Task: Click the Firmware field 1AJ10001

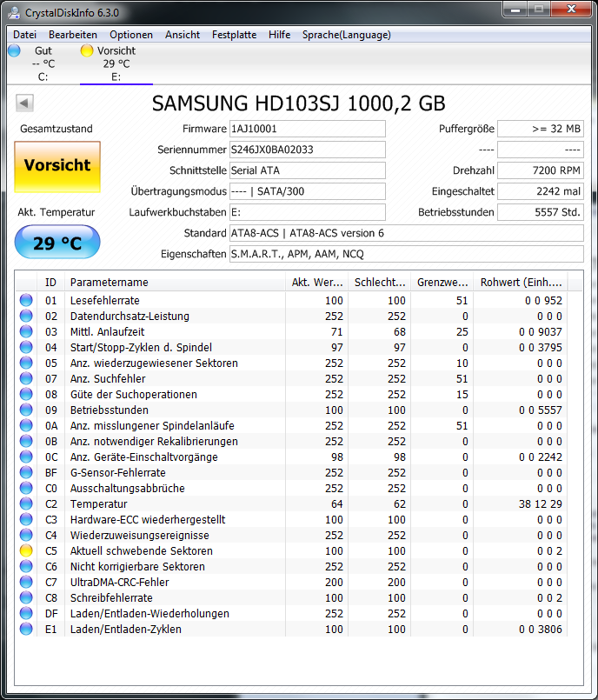Action: click(308, 129)
